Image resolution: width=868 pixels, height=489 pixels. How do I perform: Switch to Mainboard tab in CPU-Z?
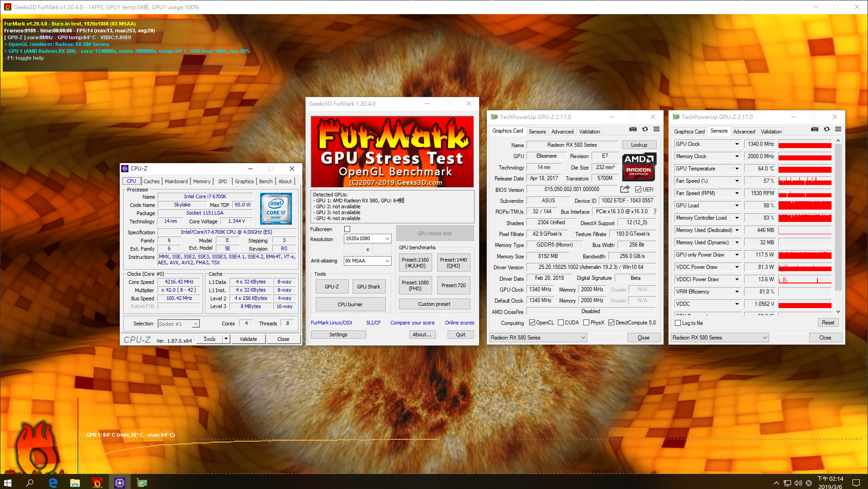176,181
